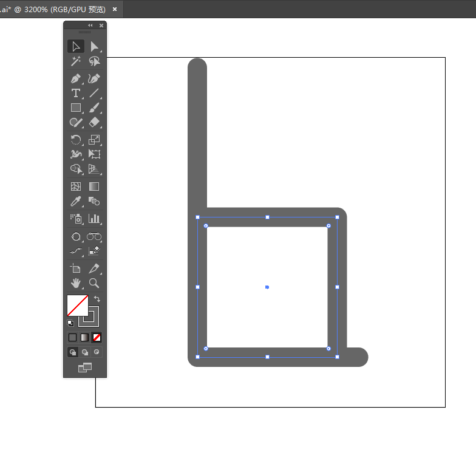This screenshot has width=476, height=455.
Task: Open Change Screen Mode button
Action: 85,368
